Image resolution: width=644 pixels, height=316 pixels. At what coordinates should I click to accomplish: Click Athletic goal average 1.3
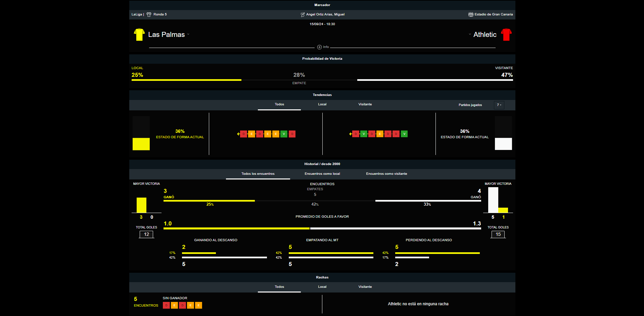pos(477,223)
